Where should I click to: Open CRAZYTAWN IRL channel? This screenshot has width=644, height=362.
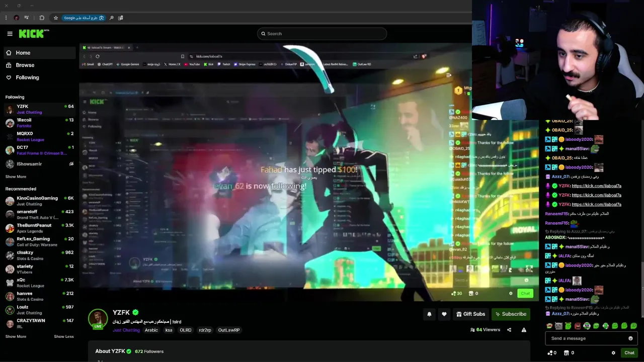(40, 323)
